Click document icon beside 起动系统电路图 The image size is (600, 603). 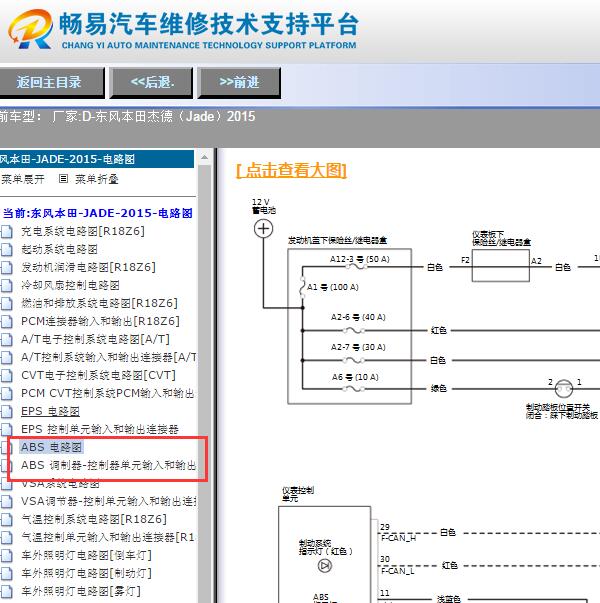pos(7,250)
